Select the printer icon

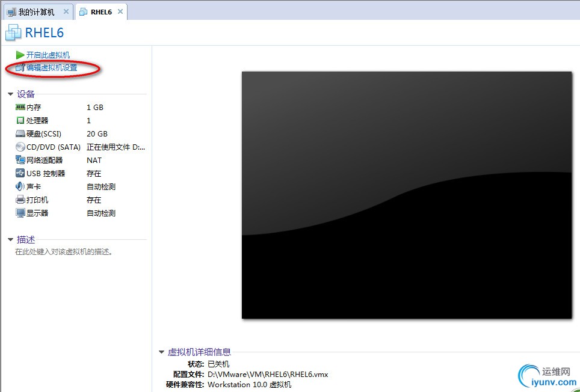[20, 200]
